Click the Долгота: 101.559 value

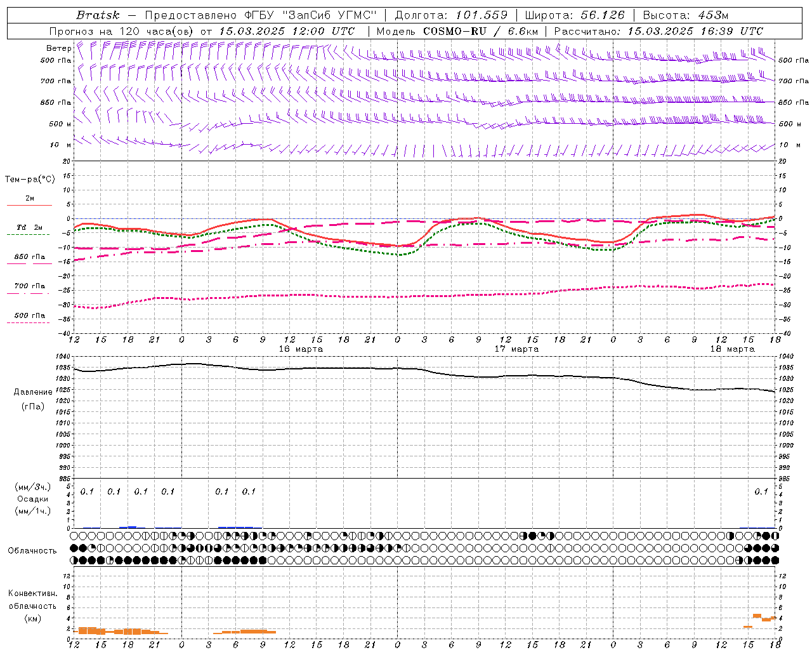(451, 15)
